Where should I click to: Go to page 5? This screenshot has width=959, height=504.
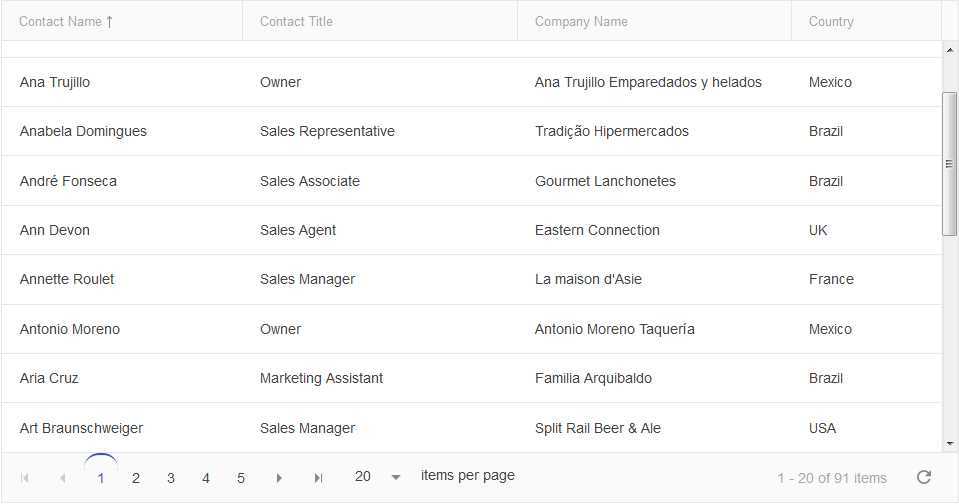pos(241,478)
